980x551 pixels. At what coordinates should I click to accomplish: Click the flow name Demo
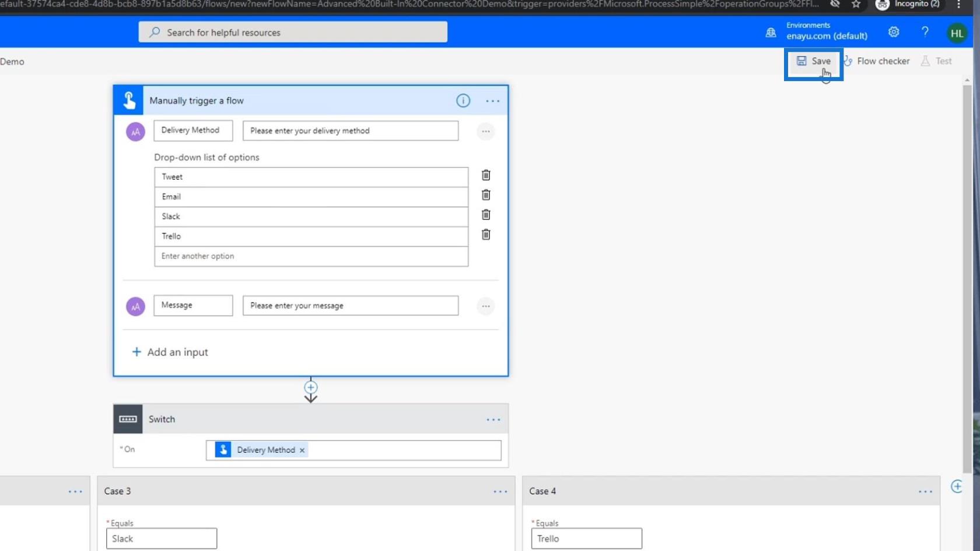12,62
